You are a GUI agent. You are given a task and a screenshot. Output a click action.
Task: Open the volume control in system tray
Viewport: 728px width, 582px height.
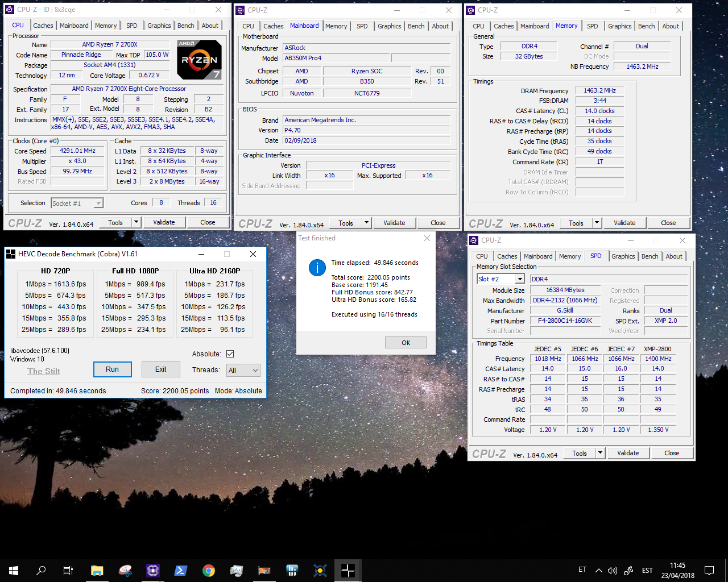(x=613, y=570)
